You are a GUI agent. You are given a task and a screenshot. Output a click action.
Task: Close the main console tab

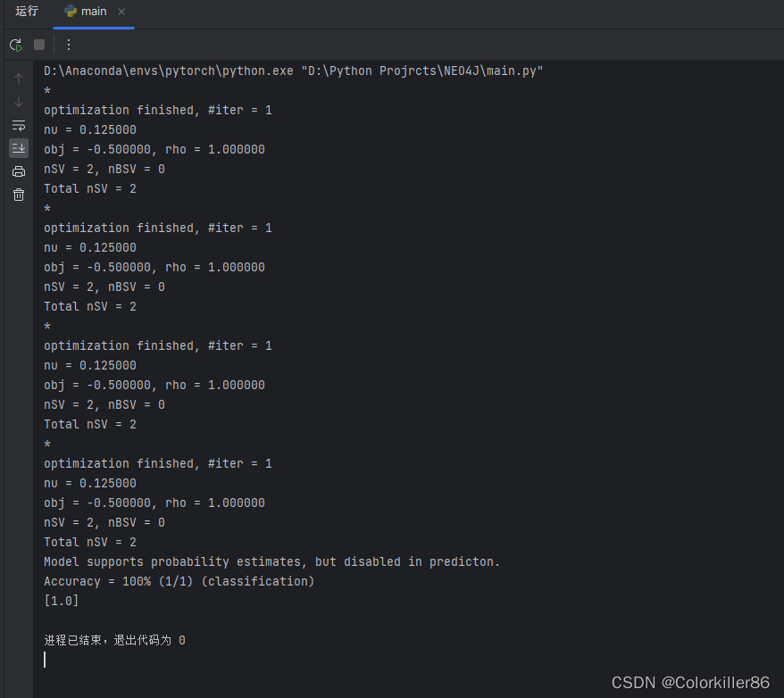pos(121,12)
